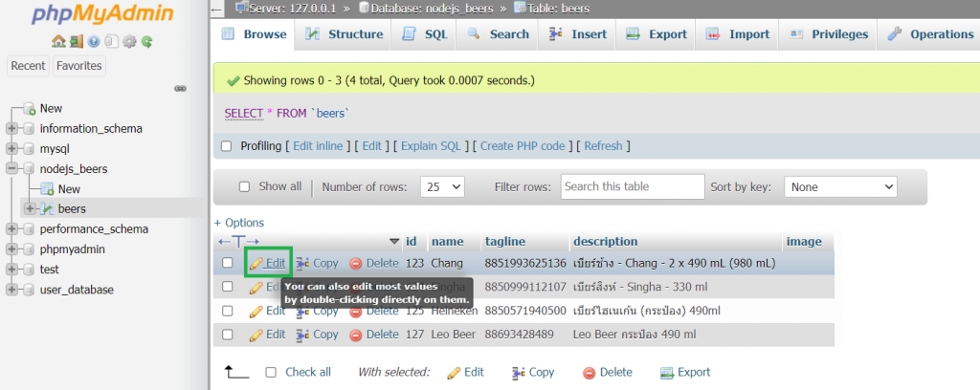Tick the checkbox for the Chang row
The width and height of the screenshot is (980, 390).
[228, 263]
